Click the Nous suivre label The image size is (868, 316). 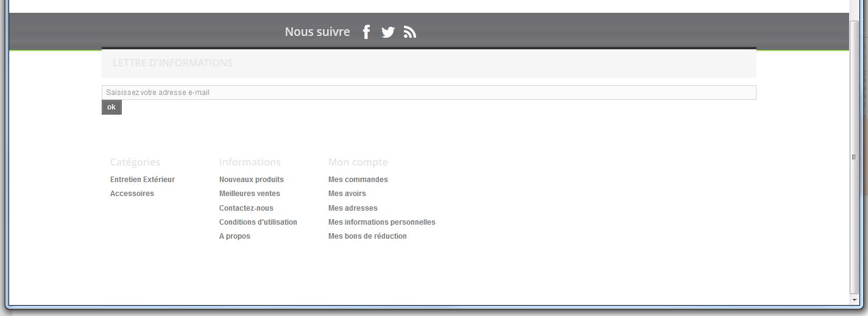(317, 32)
